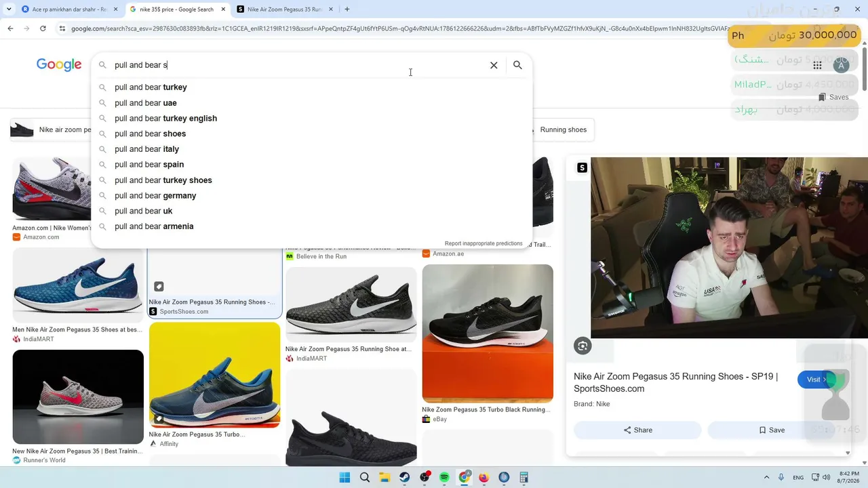Choose the pull and bear turkey shoes suggestion
The image size is (868, 488).
(x=312, y=180)
